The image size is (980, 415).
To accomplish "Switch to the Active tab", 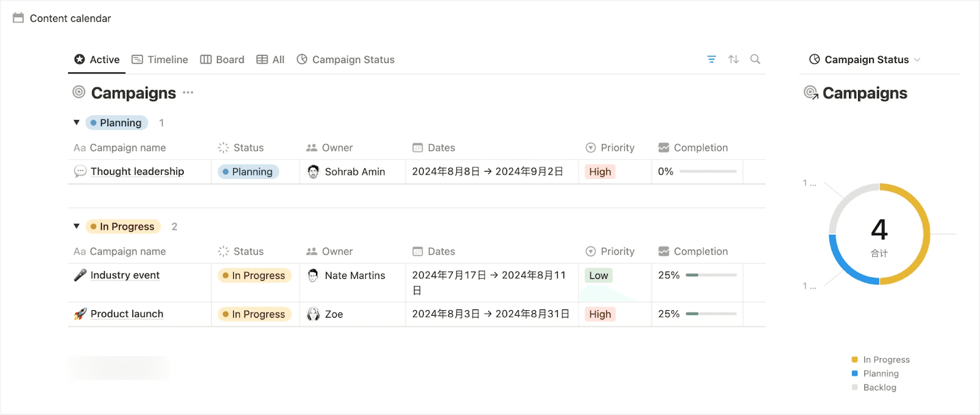I will point(97,59).
